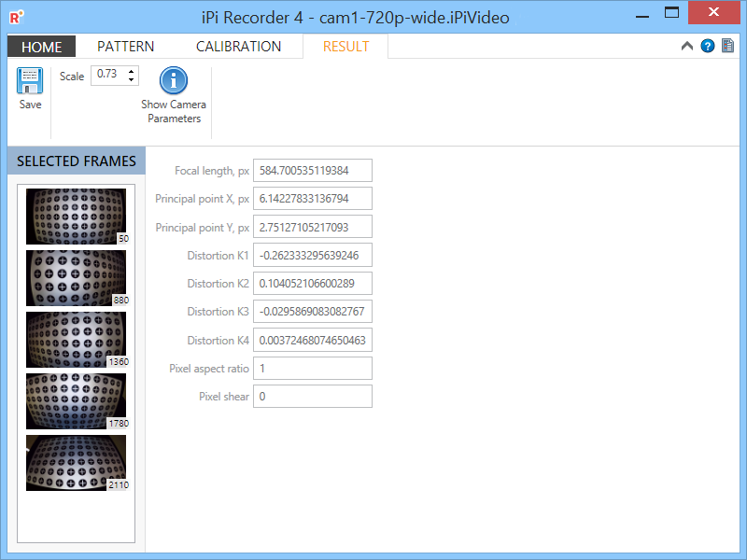Select the frame 1780 thumbnail
The height and width of the screenshot is (560, 747).
(x=77, y=401)
